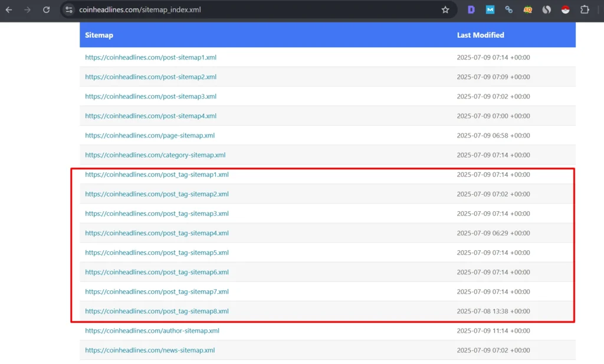Open the SQ extension icon
Viewport: 604px width, 364px height.
528,9
